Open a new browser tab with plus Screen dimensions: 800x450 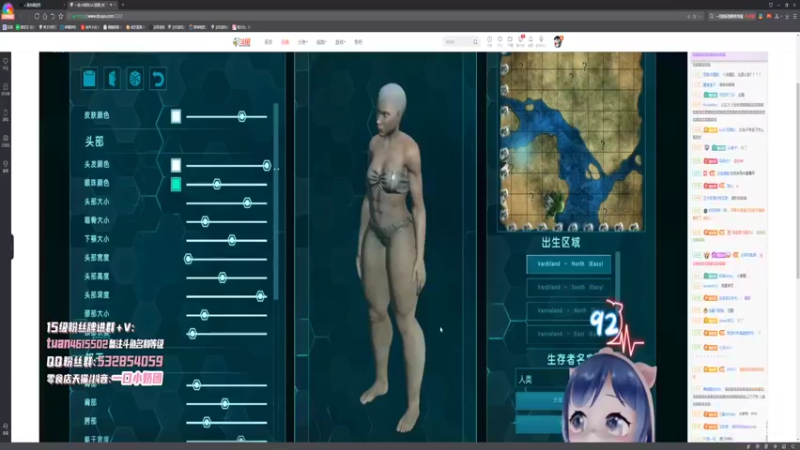pyautogui.click(x=122, y=5)
